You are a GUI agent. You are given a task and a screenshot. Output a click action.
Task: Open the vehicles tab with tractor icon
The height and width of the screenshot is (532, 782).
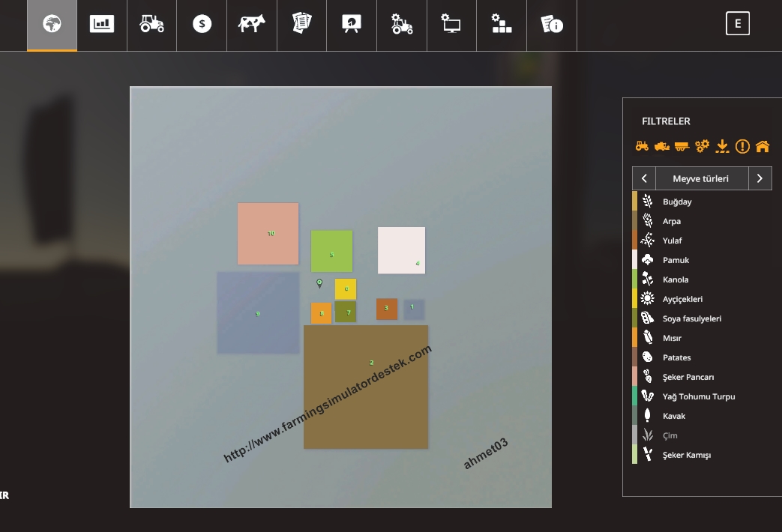pyautogui.click(x=151, y=24)
